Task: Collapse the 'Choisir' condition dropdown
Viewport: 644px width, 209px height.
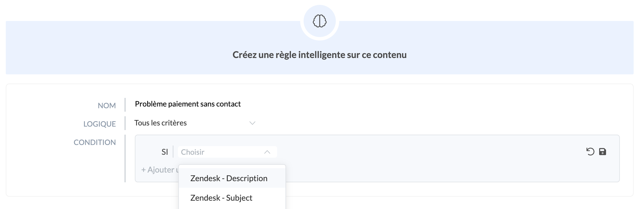Action: [x=267, y=152]
